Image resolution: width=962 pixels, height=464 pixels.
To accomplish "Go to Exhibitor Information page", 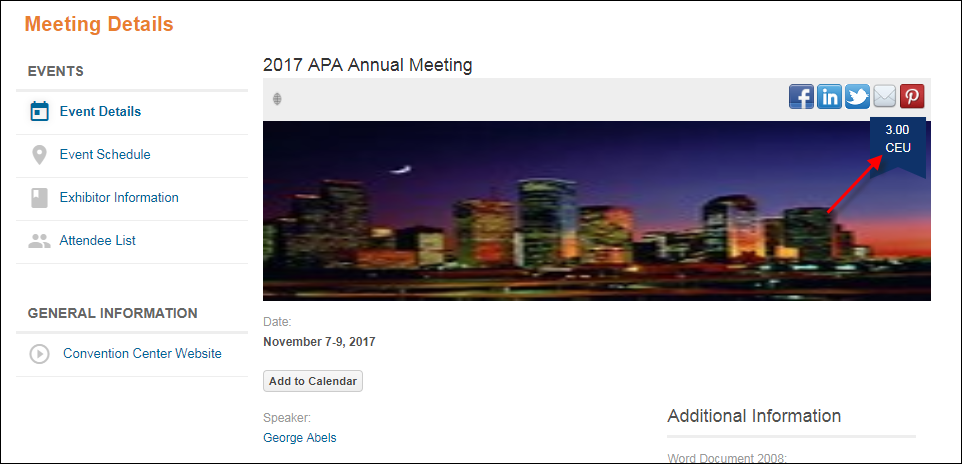I will click(119, 198).
